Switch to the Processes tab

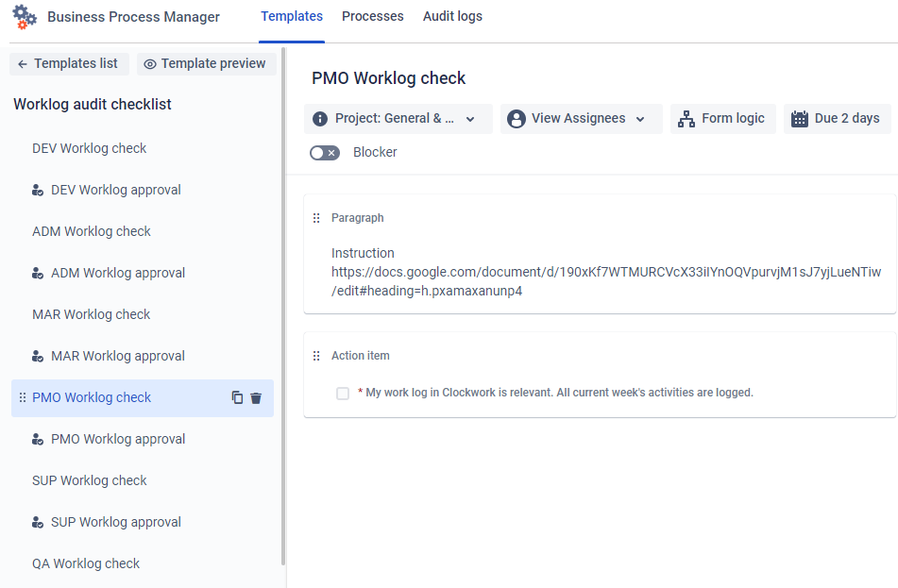(x=373, y=17)
